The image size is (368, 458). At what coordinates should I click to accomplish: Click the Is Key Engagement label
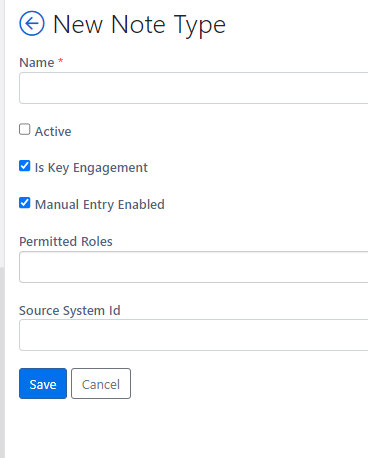(x=91, y=168)
